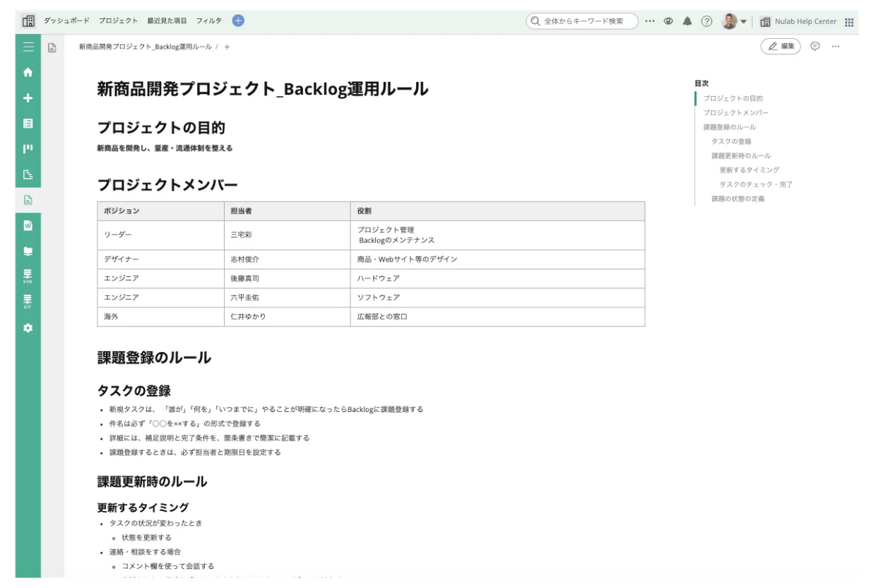Open the プロジェクト menu
Image resolution: width=874 pixels, height=588 pixels.
tap(118, 21)
